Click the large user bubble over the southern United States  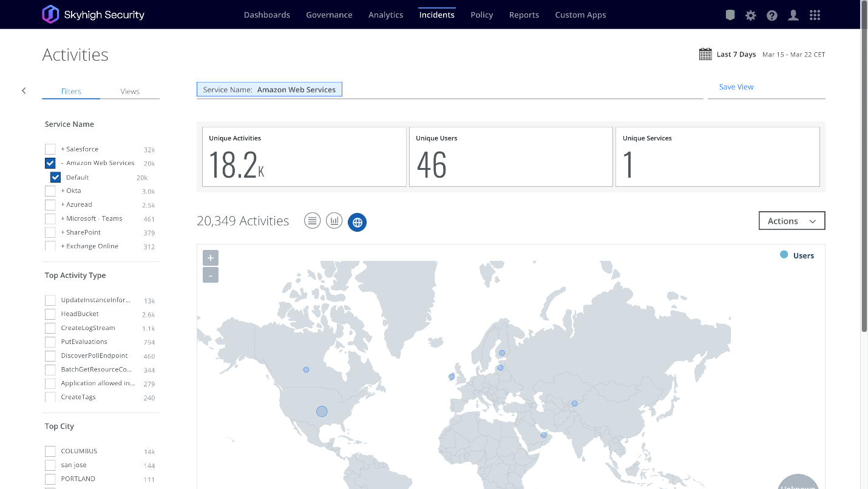[x=322, y=411]
